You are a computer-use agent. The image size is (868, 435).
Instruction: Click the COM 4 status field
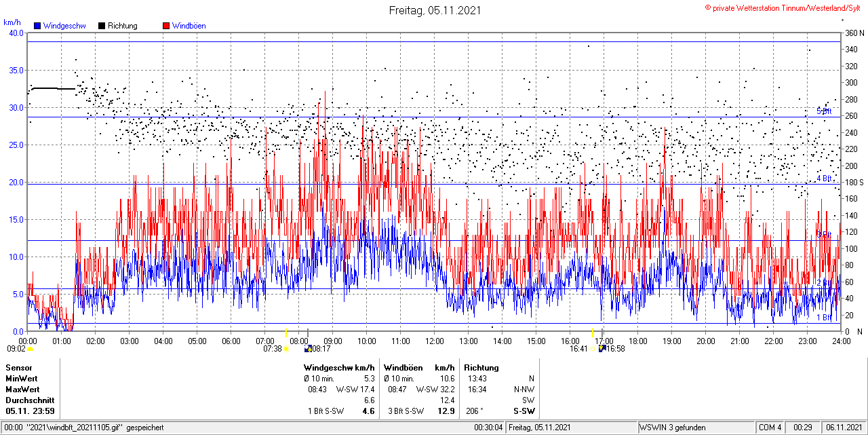[x=770, y=428]
